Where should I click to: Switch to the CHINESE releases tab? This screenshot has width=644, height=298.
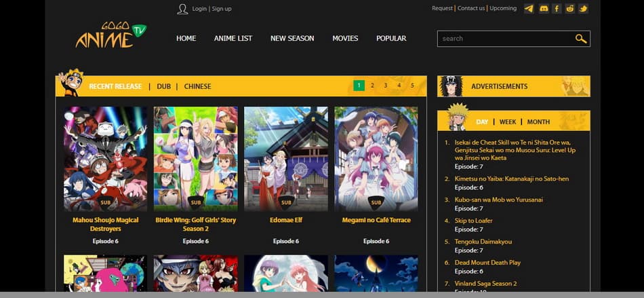point(197,86)
